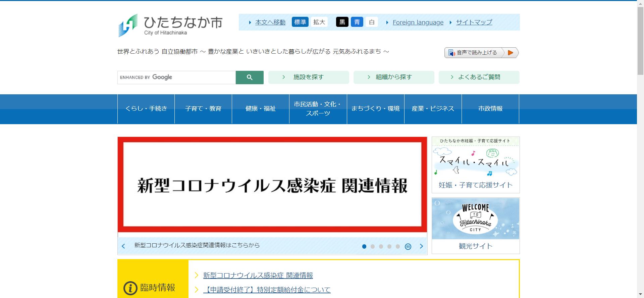Click the Google search input field
The image size is (644, 298).
pos(176,78)
